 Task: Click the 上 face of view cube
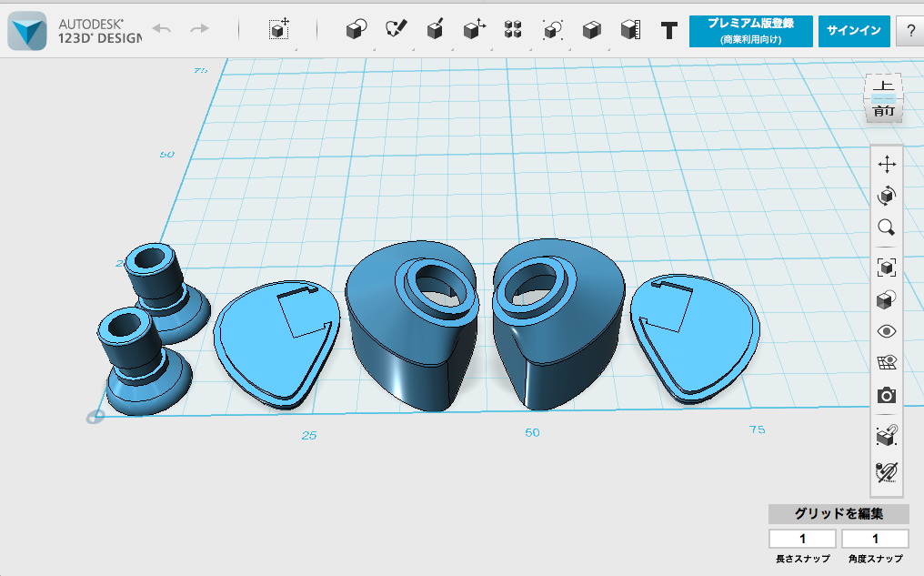coord(883,85)
